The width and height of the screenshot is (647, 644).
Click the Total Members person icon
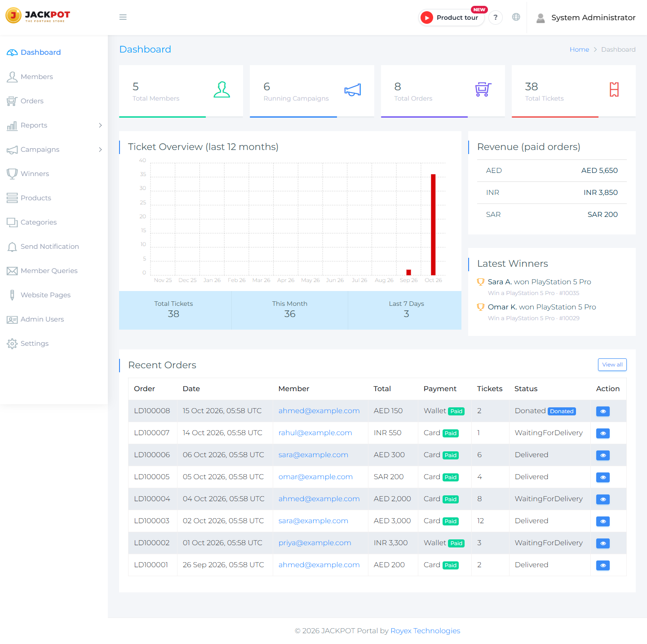(222, 90)
